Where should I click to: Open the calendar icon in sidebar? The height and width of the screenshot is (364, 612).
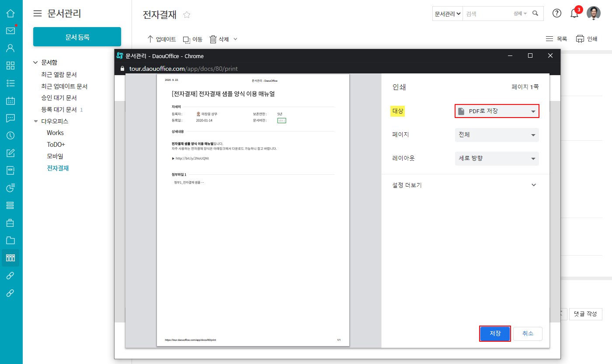click(10, 101)
